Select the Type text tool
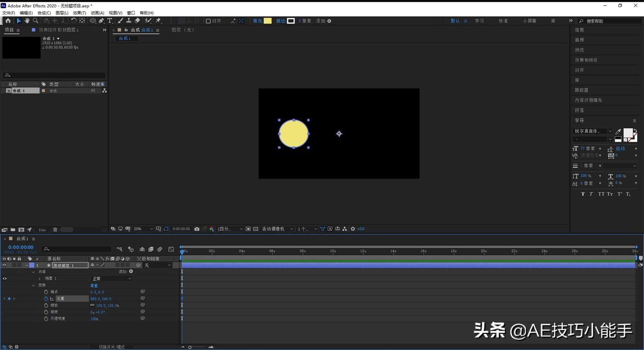644x350 pixels. (x=110, y=21)
